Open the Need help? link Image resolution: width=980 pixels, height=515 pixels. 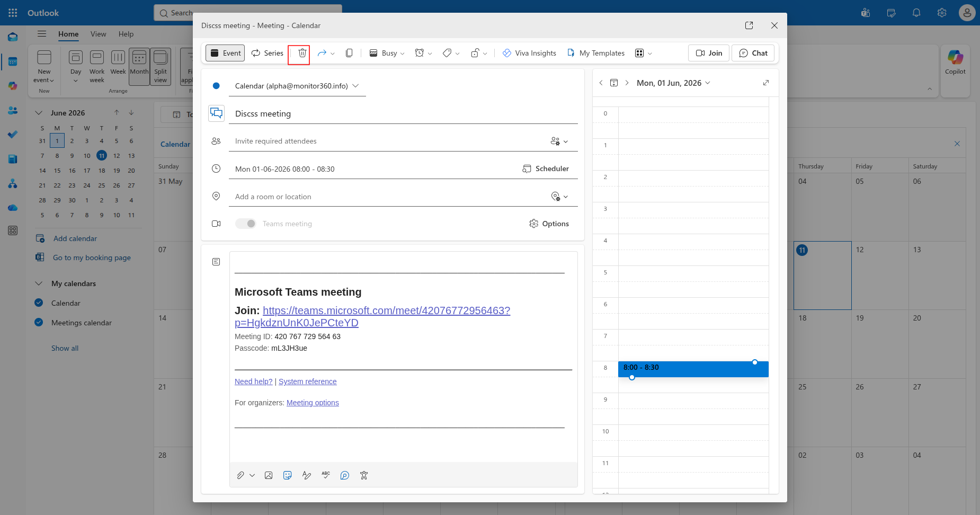pos(254,381)
